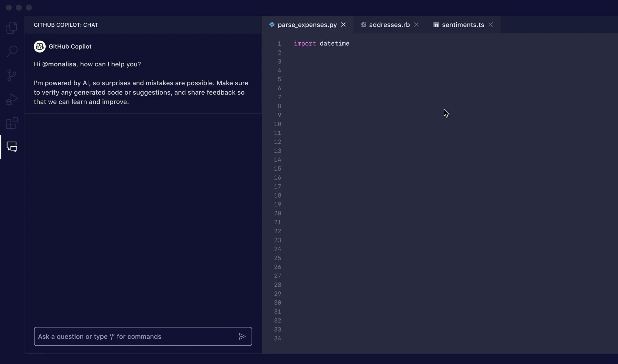
Task: Click the @monalisa mention in chat greeting
Action: pos(59,64)
